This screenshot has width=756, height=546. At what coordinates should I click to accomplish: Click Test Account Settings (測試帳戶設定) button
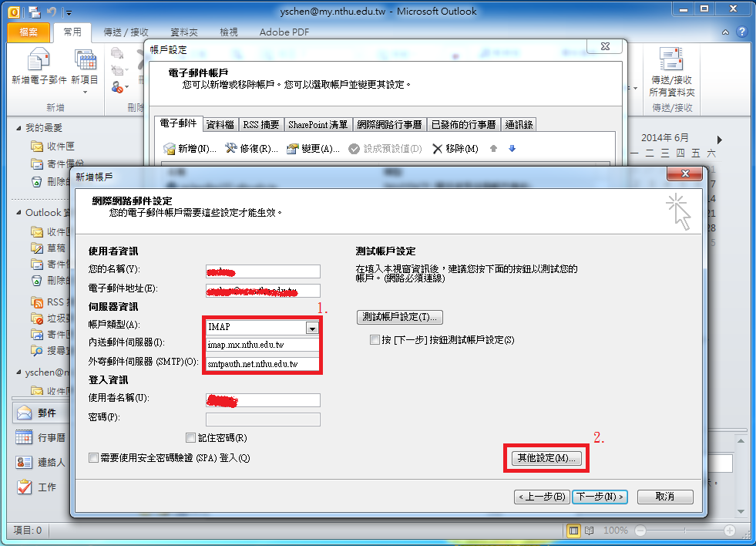[399, 317]
